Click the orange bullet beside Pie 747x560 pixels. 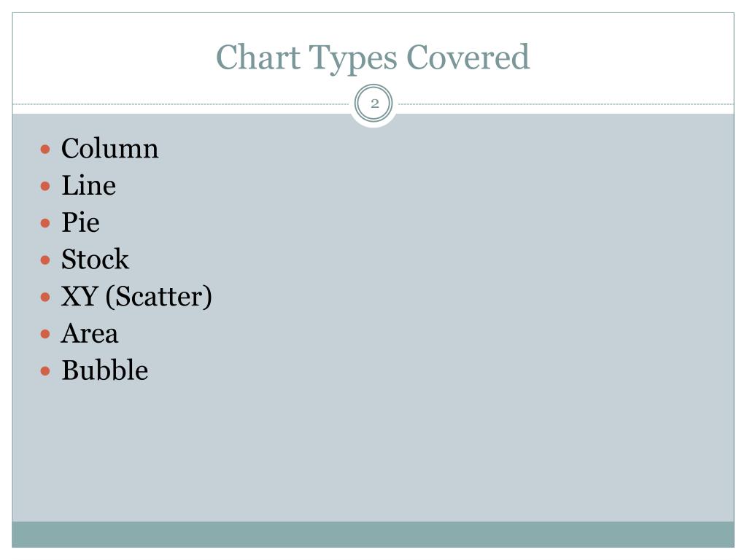[45, 223]
